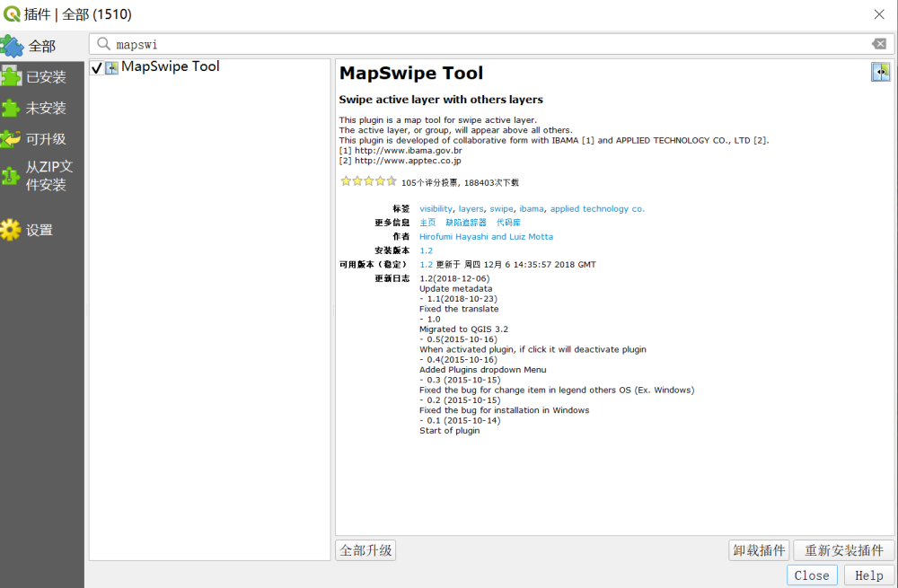Uncheck the MapSwipe Tool plugin checkbox
Screen dimensions: 898x588
pyautogui.click(x=97, y=68)
